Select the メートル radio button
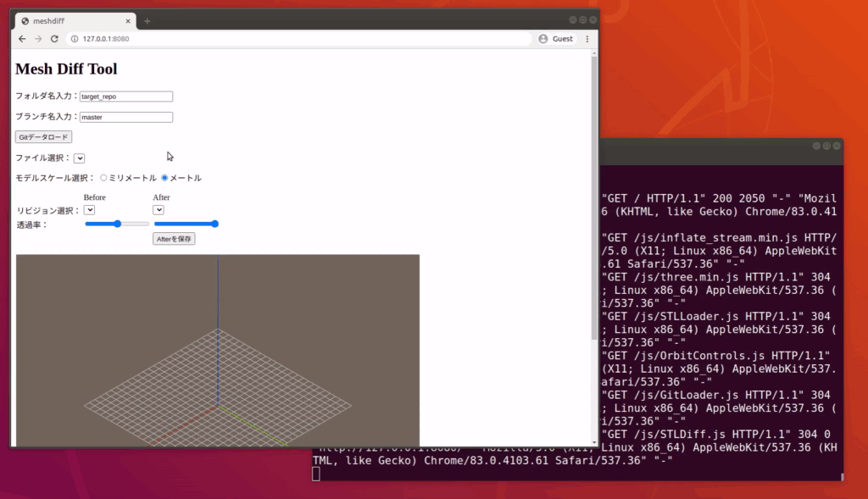The image size is (868, 499). point(164,178)
